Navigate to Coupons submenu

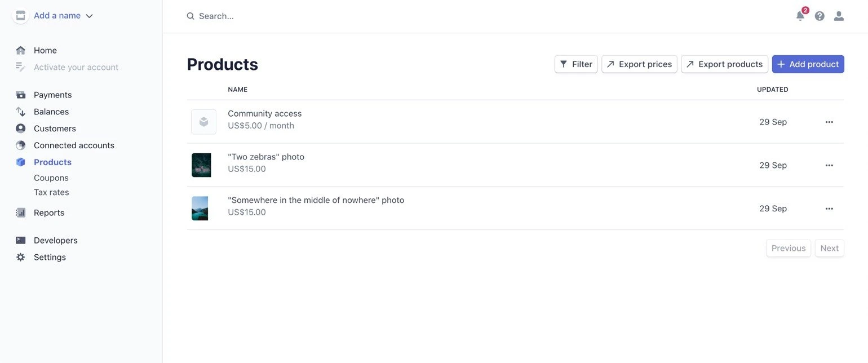click(x=51, y=178)
